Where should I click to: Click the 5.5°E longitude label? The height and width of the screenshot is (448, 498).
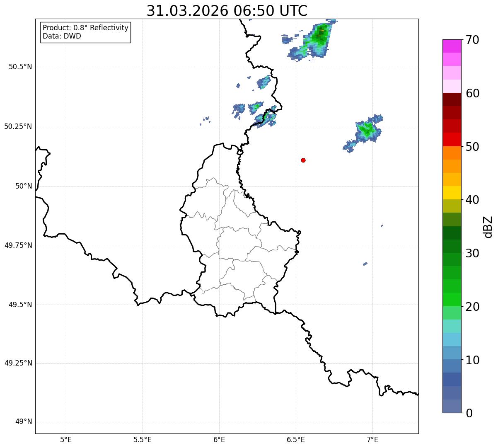tap(143, 439)
